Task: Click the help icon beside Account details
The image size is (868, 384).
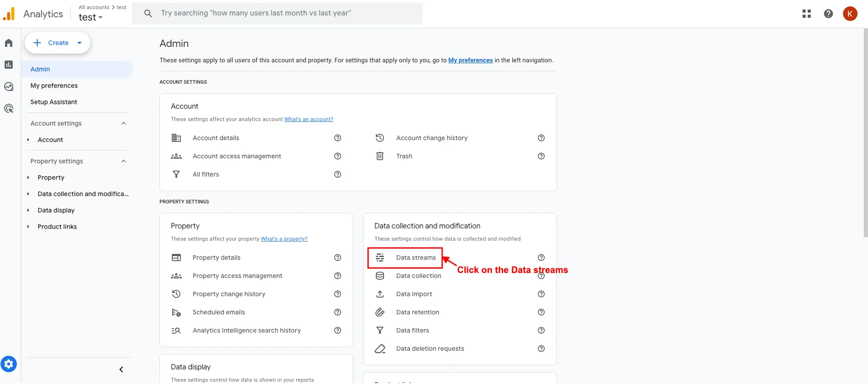Action: pos(338,138)
